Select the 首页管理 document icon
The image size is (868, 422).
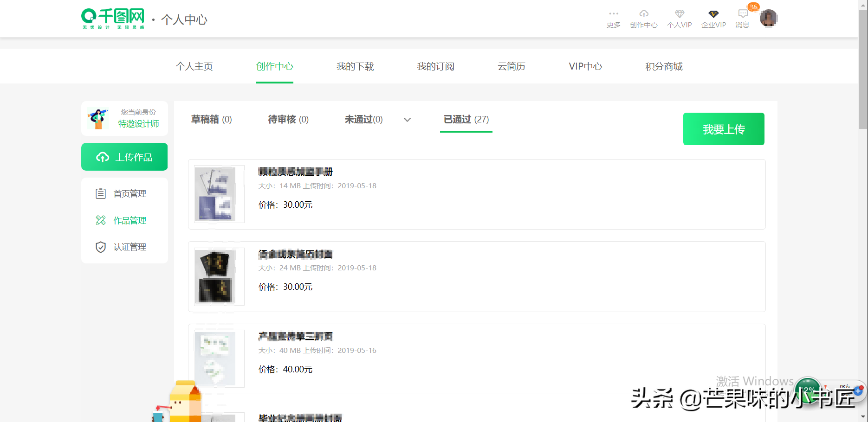(101, 193)
